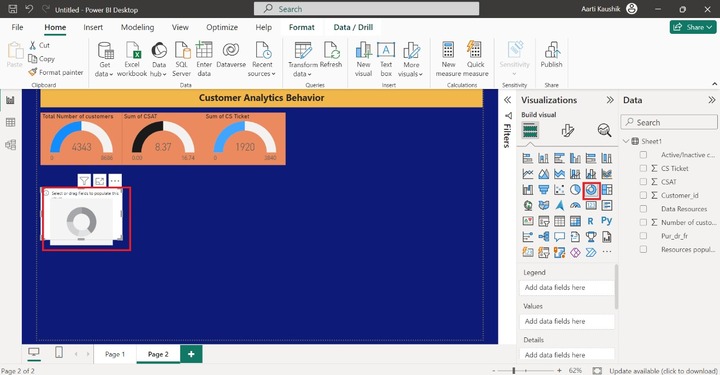Choose the decomposition tree visual
Screen dimensions: 720x375
click(x=544, y=237)
